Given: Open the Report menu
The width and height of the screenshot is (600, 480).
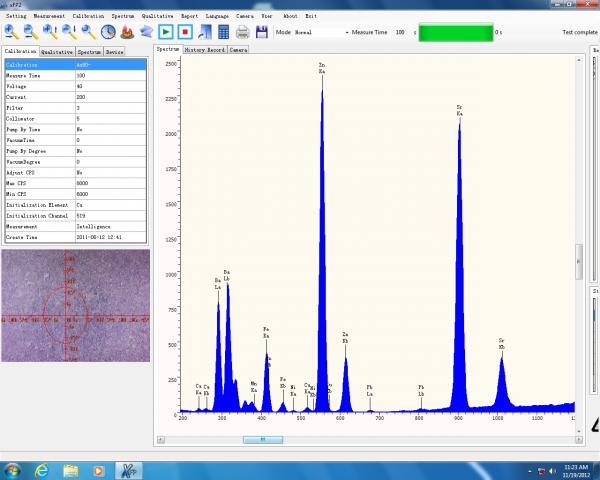Looking at the screenshot, I should coord(189,16).
